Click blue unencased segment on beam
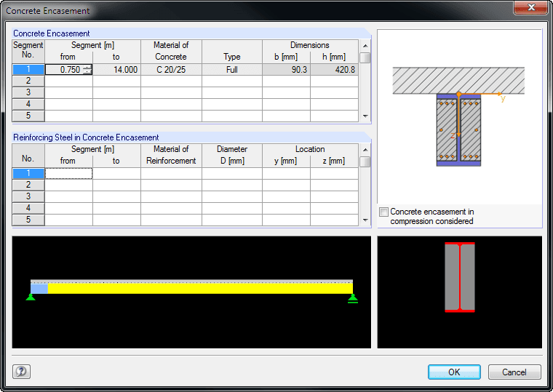Screen dimensions: 553x392 (39, 288)
